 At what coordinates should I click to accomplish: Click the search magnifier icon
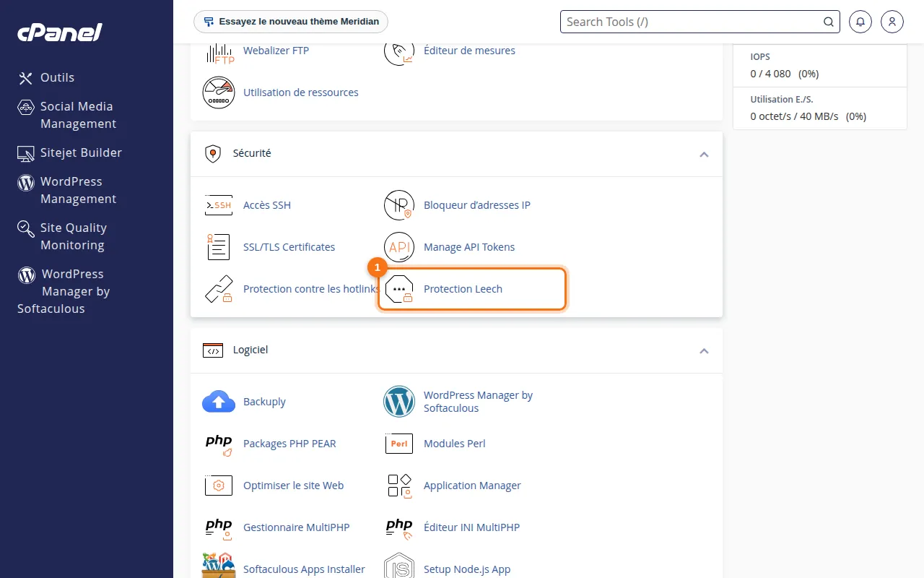(829, 22)
